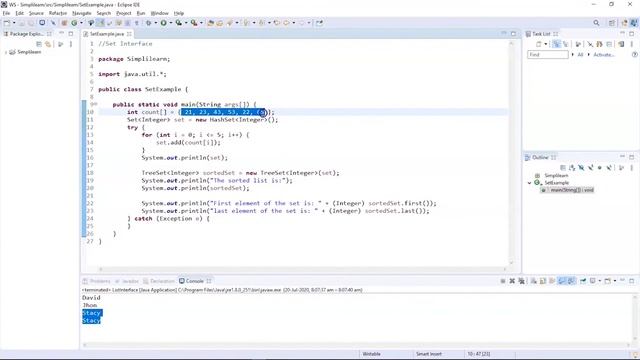
Task: Toggle Hide Static members in Outline
Action: click(591, 168)
